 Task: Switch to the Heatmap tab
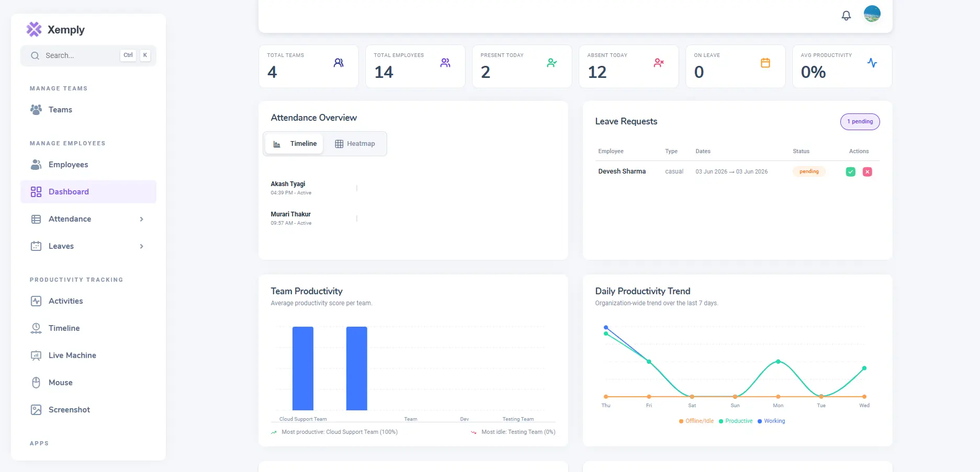(x=355, y=144)
